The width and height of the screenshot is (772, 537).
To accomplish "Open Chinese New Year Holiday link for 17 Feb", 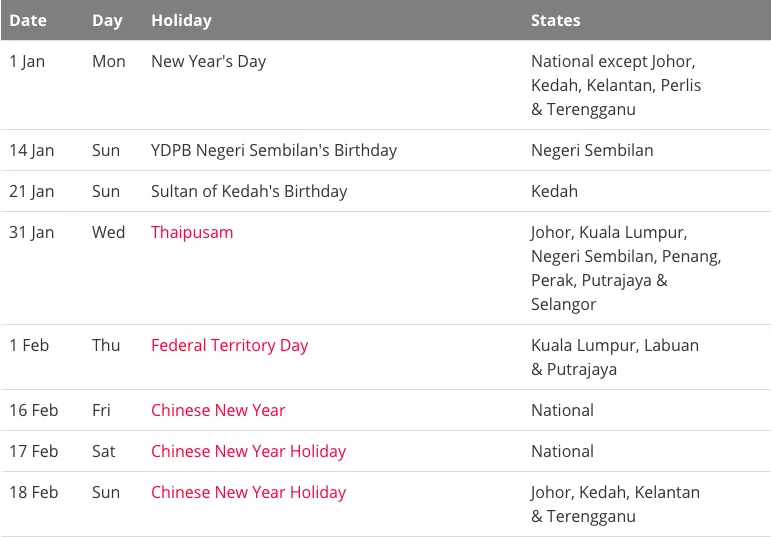I will pos(248,451).
